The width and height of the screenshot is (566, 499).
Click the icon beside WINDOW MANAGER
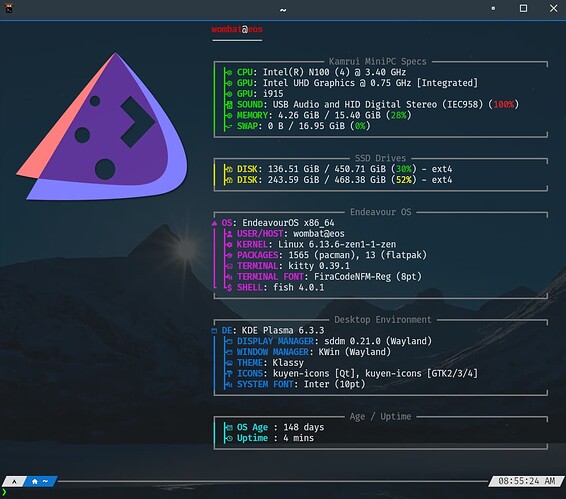(229, 352)
